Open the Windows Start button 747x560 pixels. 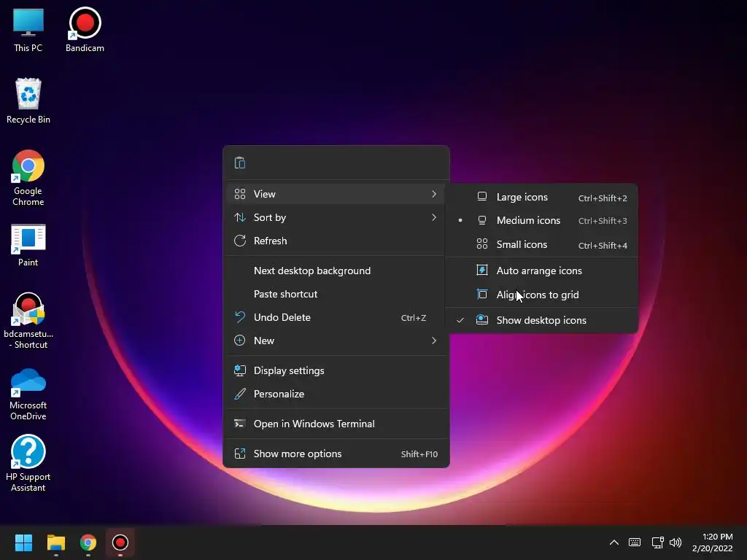(23, 542)
